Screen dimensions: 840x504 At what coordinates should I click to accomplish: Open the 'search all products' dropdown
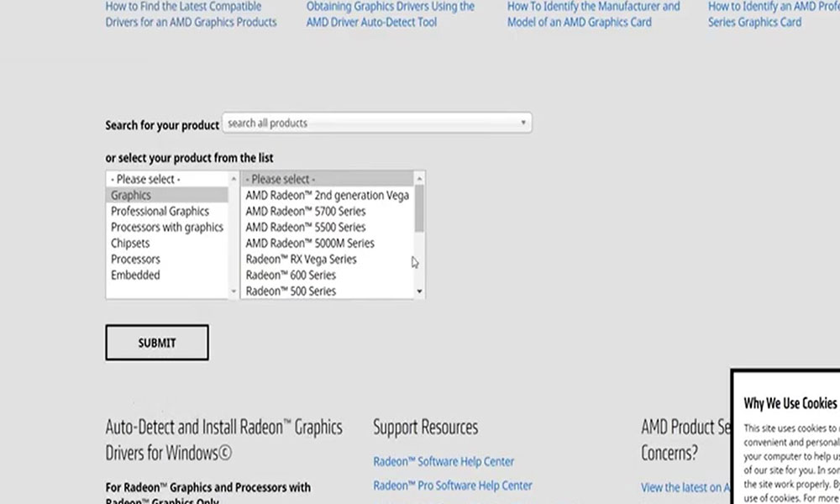[377, 123]
